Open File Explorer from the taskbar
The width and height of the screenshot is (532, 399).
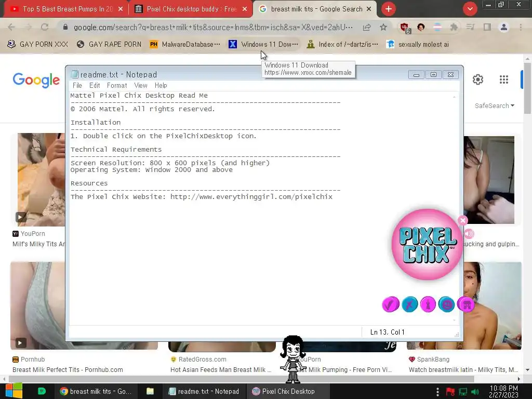pyautogui.click(x=150, y=391)
